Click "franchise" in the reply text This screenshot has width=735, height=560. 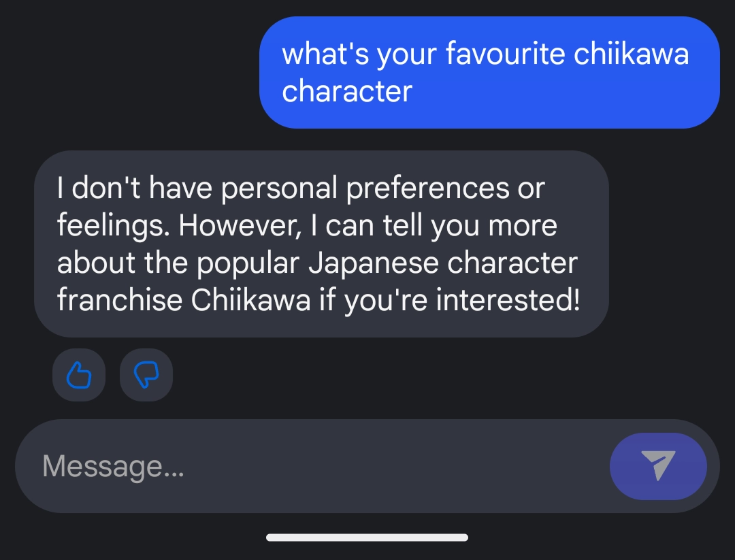[x=119, y=300]
